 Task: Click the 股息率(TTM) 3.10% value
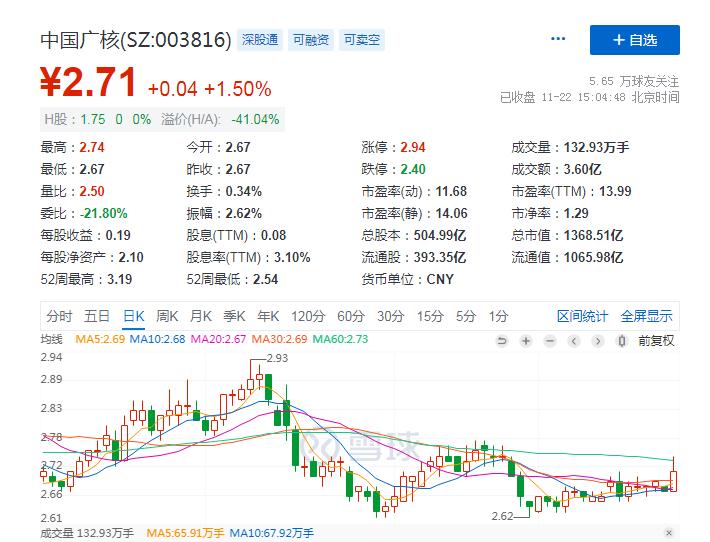click(x=292, y=257)
